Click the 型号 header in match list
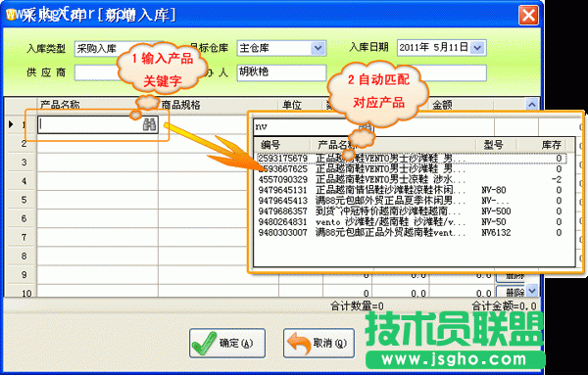 [x=493, y=145]
